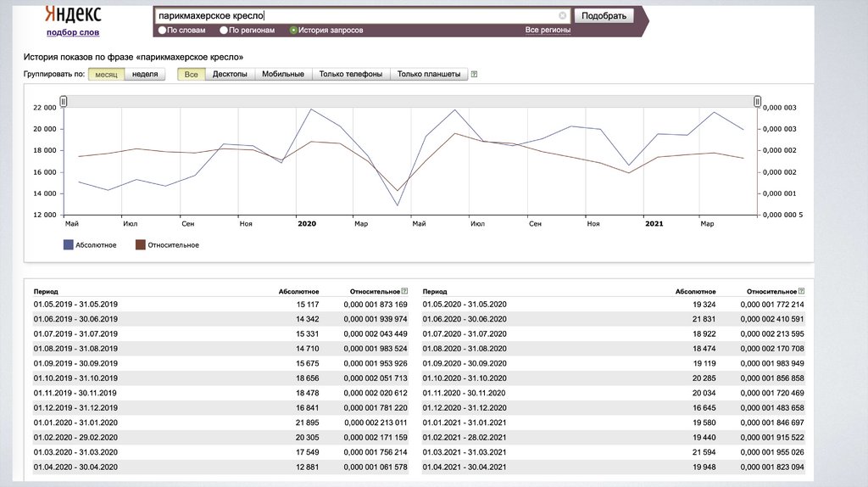Click help icon by right Относительное column
This screenshot has width=868, height=487.
tap(801, 291)
